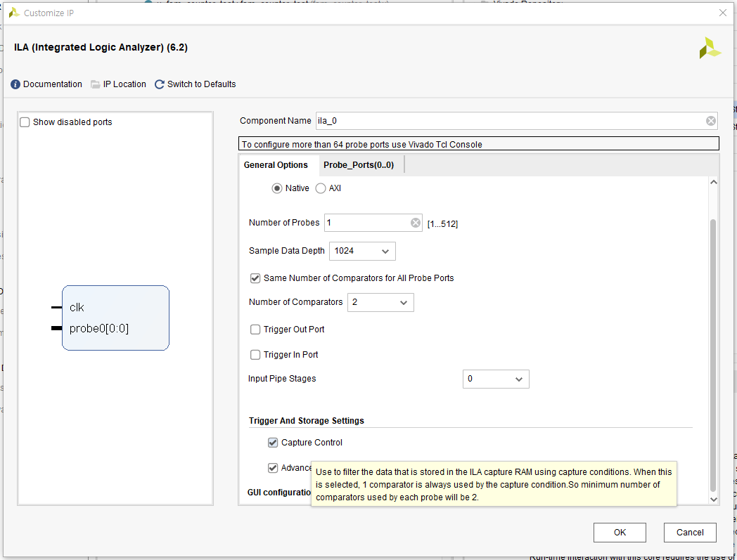Click the ILA (Integrated Logic Analyzer) (6.2) title

(101, 48)
